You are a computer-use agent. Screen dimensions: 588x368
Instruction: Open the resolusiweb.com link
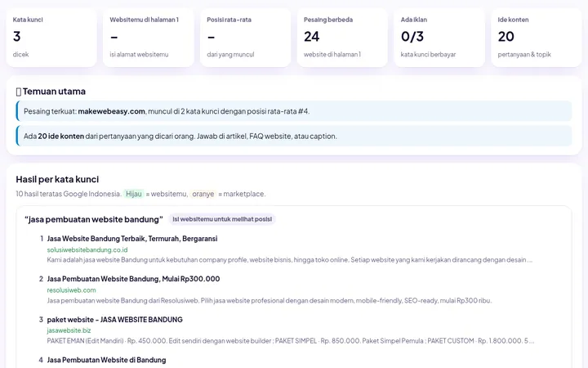coord(71,289)
